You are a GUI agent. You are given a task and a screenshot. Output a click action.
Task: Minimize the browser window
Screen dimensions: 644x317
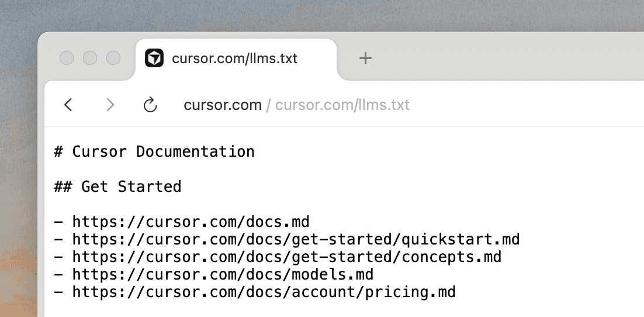click(90, 58)
